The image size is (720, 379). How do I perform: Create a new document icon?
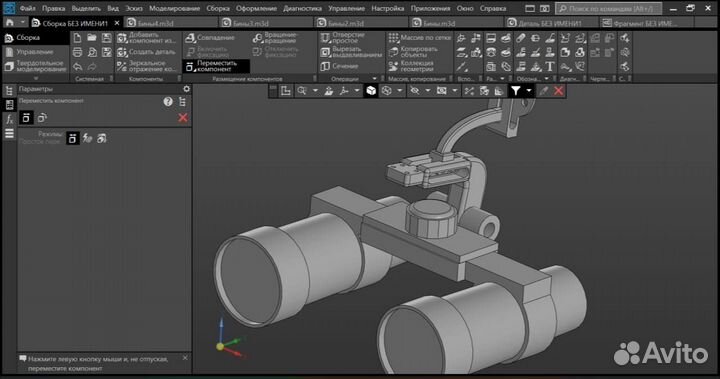click(x=77, y=38)
